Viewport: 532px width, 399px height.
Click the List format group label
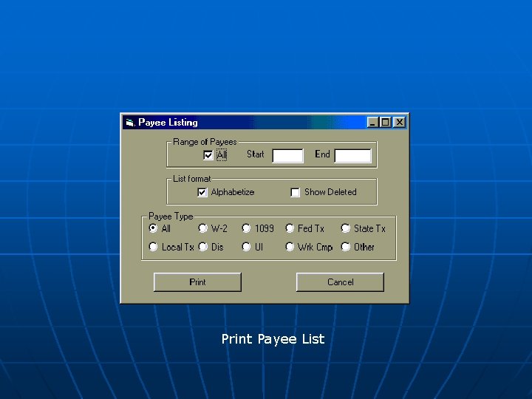point(191,179)
